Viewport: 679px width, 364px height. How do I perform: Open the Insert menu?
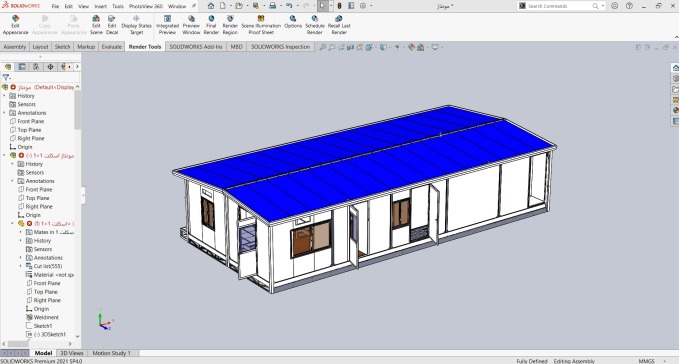[x=100, y=6]
